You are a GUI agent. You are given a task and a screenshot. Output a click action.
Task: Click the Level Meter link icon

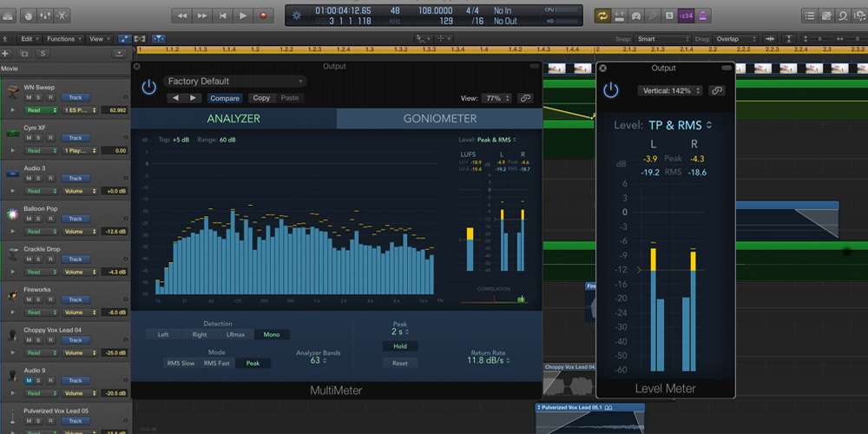pyautogui.click(x=717, y=91)
